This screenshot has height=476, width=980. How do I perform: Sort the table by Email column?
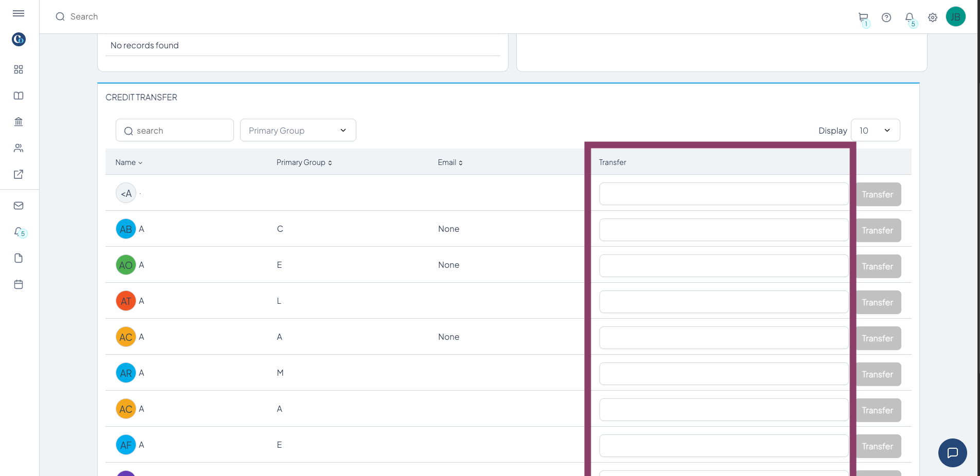tap(450, 162)
